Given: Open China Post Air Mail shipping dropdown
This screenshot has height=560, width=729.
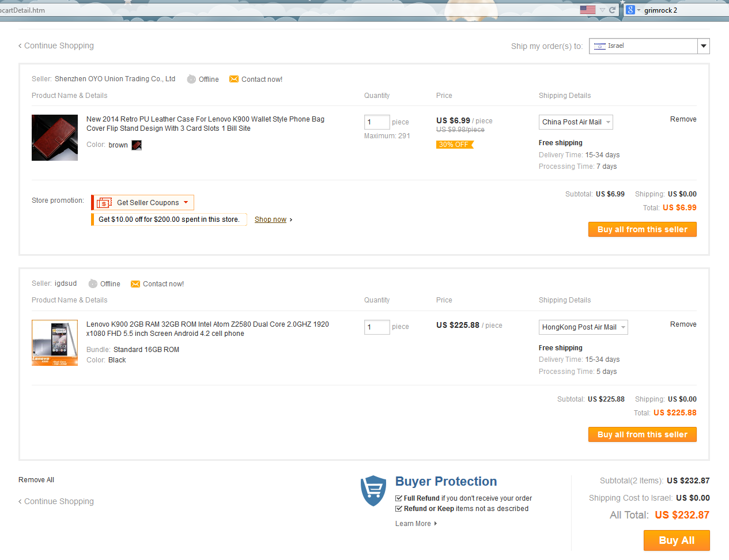Looking at the screenshot, I should pyautogui.click(x=576, y=122).
